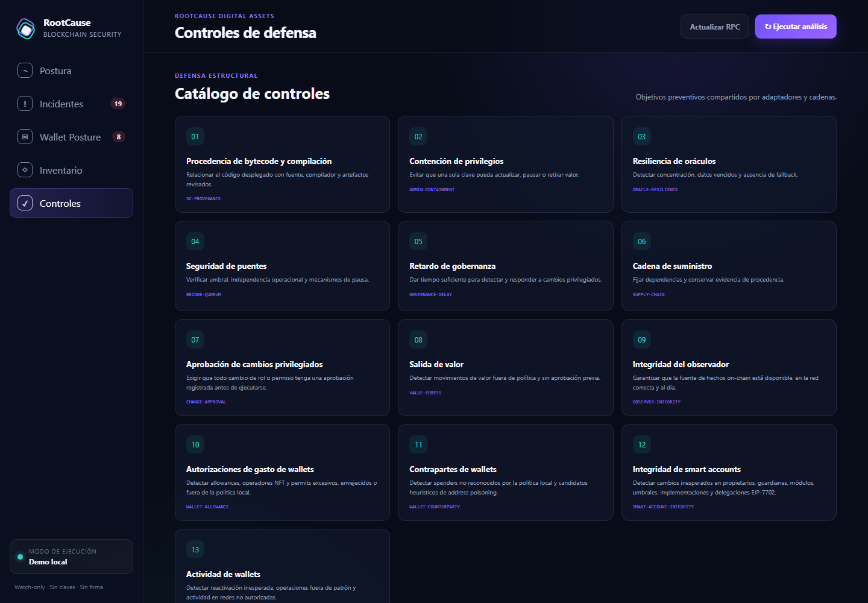Click the Postura sidebar icon

coord(25,71)
